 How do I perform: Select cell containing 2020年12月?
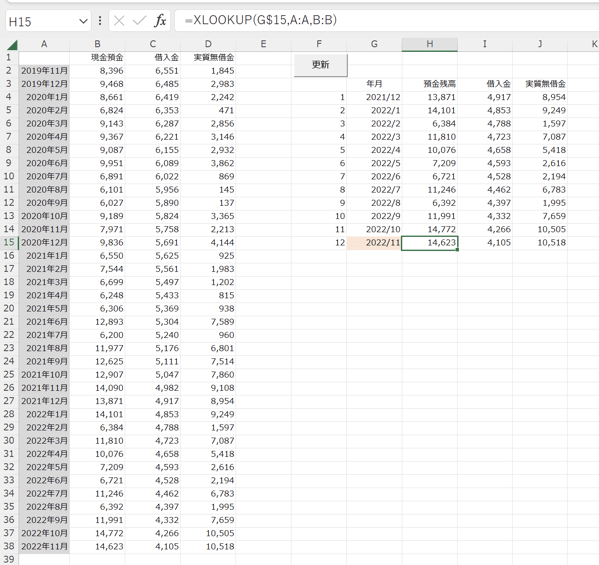click(44, 243)
